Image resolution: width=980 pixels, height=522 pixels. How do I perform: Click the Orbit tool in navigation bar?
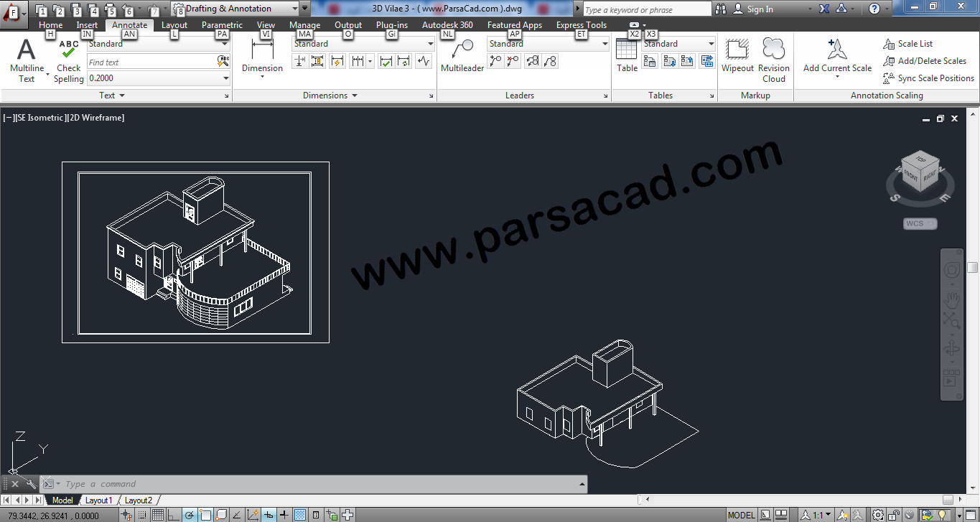(952, 349)
